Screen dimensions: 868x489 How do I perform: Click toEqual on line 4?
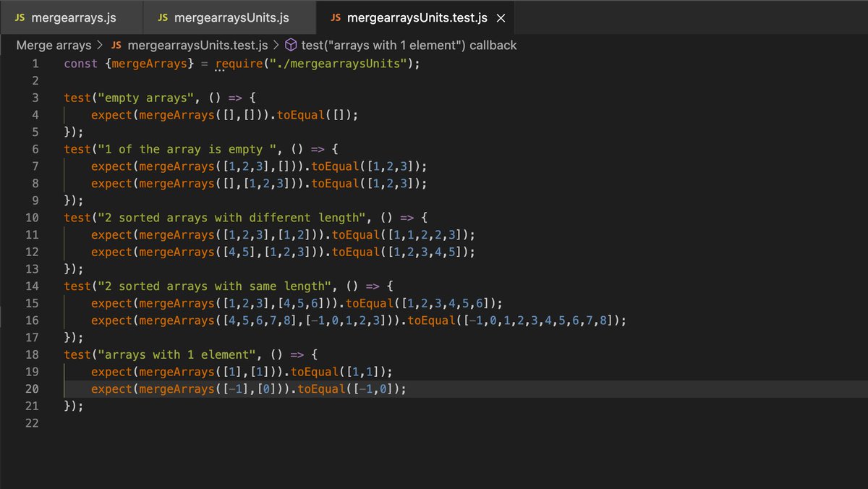tap(300, 114)
